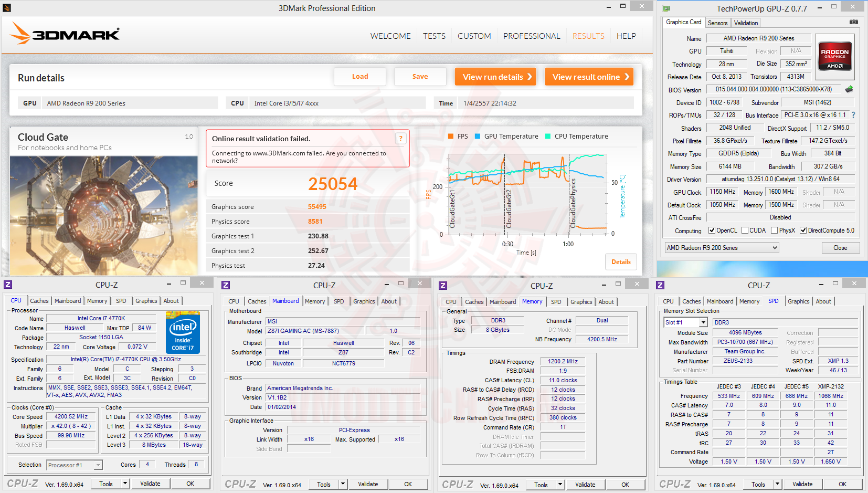The height and width of the screenshot is (493, 868).
Task: Click the AMD Radeon Graphics logo in GPU-Z
Action: [x=835, y=57]
